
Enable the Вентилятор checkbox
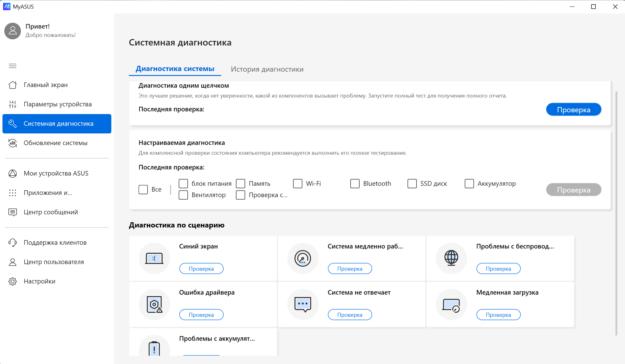tap(183, 195)
